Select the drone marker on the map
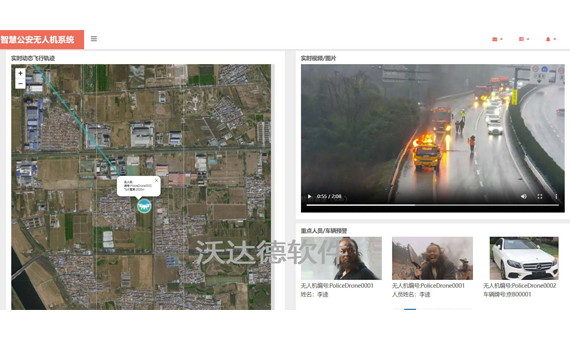 click(x=144, y=206)
